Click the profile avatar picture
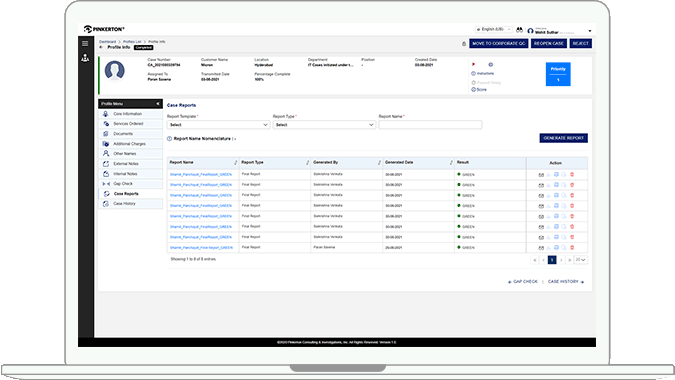Viewport: 675px width, 380px height. pos(115,70)
